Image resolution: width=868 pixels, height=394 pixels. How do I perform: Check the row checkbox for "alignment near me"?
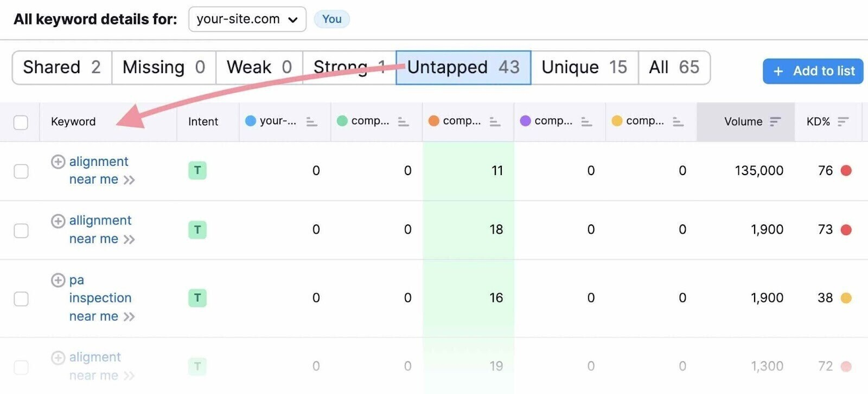[21, 171]
